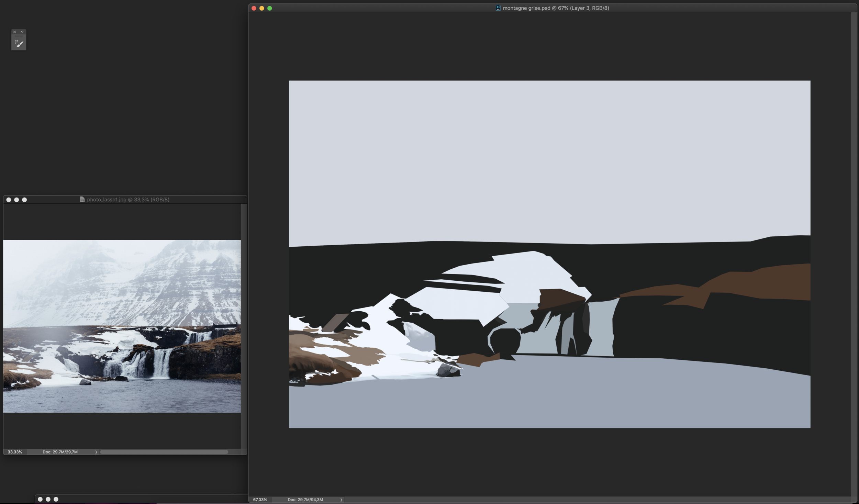
Task: Click Doc: 29,7M/29,7M status info
Action: pyautogui.click(x=60, y=452)
